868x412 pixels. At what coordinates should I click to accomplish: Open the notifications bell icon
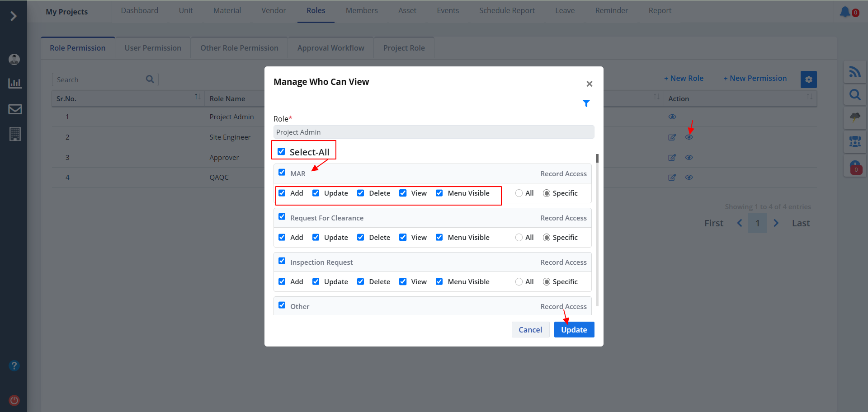coord(844,12)
